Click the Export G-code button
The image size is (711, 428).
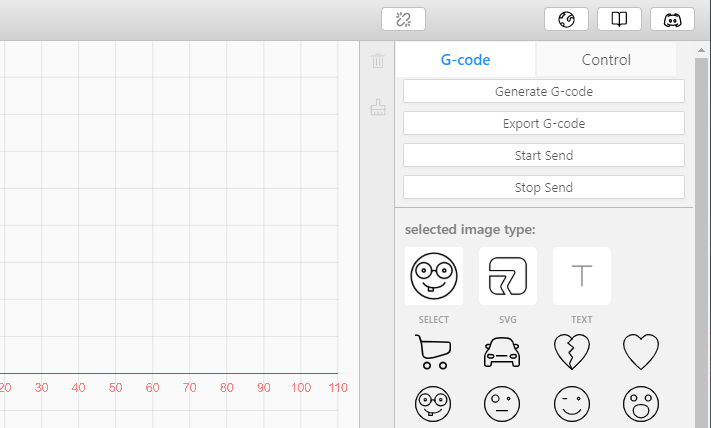click(x=544, y=123)
